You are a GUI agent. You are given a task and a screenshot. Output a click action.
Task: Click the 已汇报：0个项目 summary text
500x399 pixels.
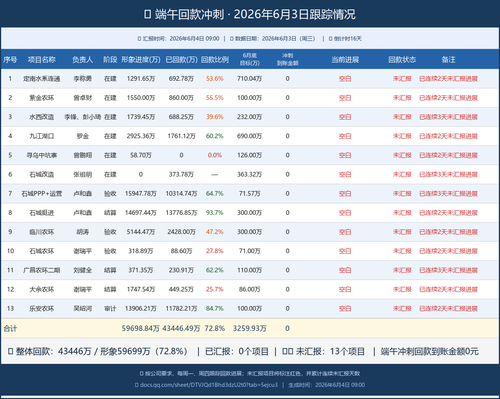[237, 352]
